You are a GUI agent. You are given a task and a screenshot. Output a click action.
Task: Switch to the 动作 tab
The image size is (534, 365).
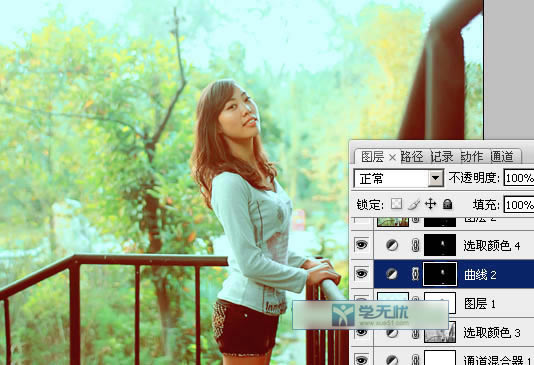pos(472,157)
